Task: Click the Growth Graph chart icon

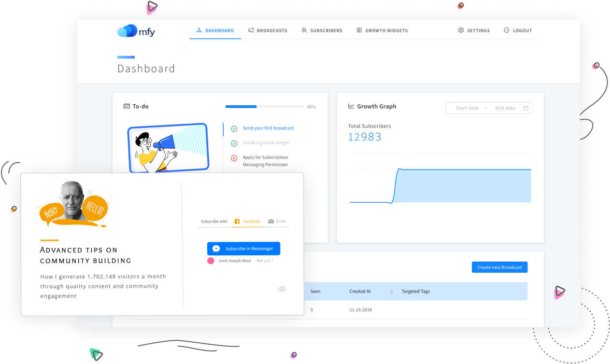Action: pos(351,106)
